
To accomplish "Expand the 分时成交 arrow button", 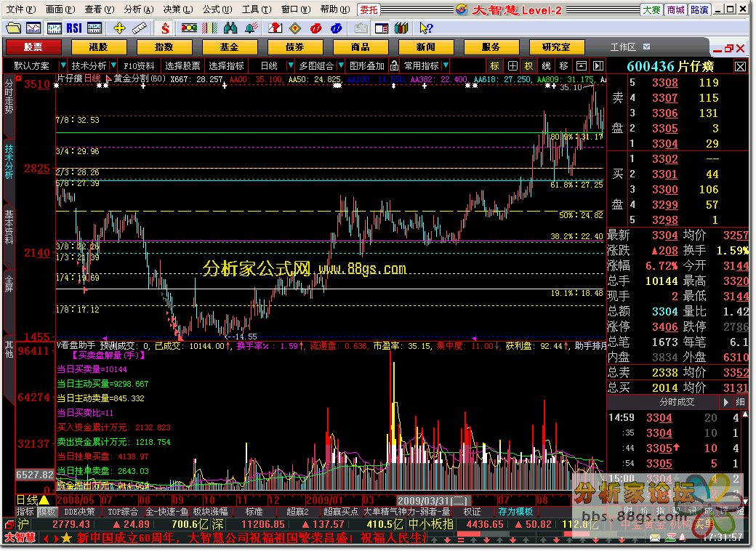I will click(x=726, y=402).
